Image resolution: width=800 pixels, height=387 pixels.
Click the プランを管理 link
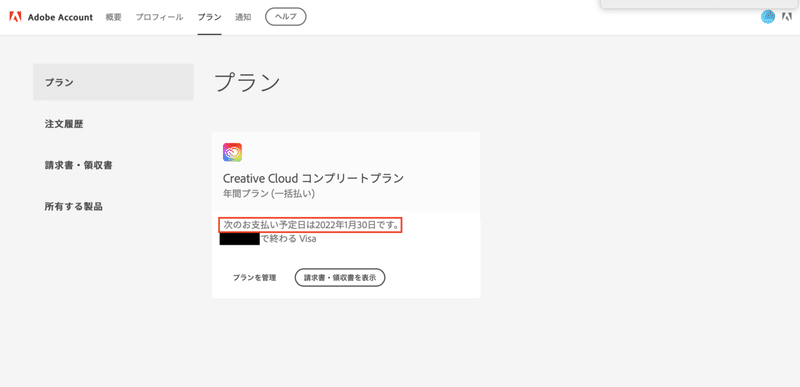click(x=254, y=278)
